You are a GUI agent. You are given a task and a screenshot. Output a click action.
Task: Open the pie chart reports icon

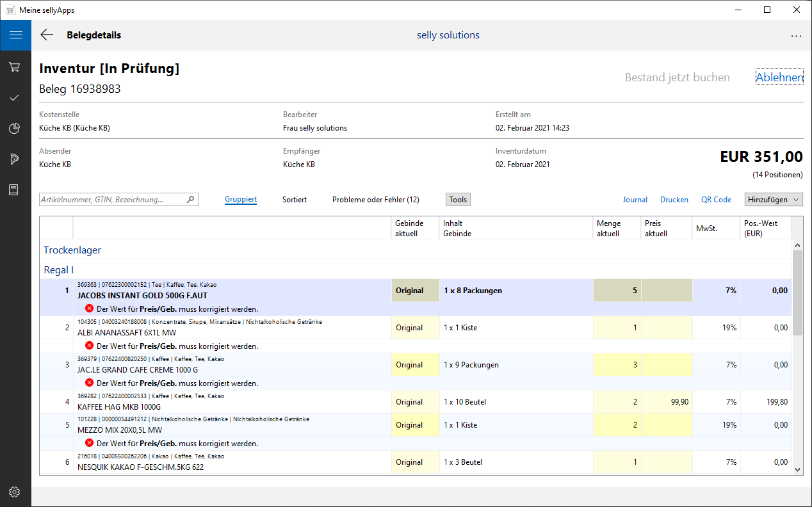pyautogui.click(x=15, y=129)
